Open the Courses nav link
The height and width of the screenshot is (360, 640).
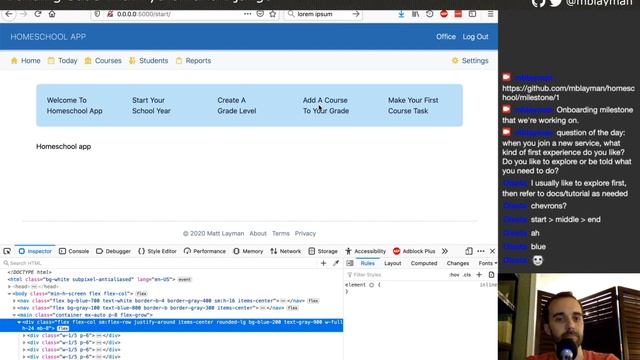pos(103,61)
